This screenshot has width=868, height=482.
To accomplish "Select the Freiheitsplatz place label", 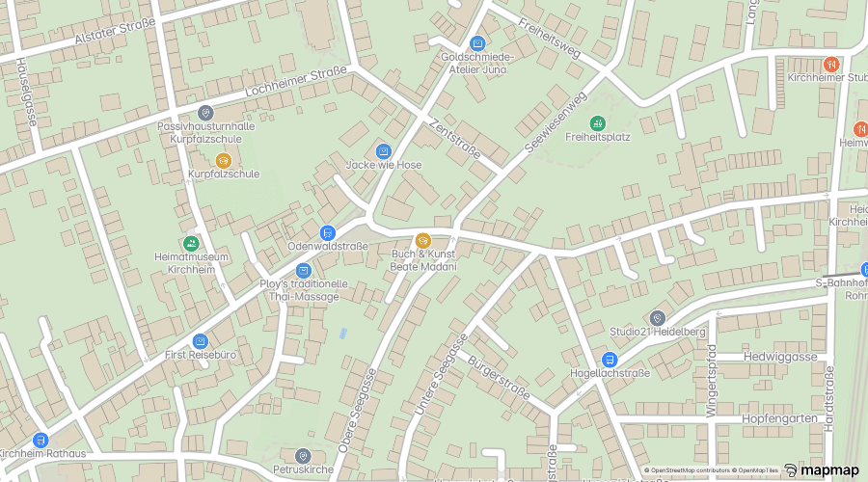I will [x=598, y=137].
